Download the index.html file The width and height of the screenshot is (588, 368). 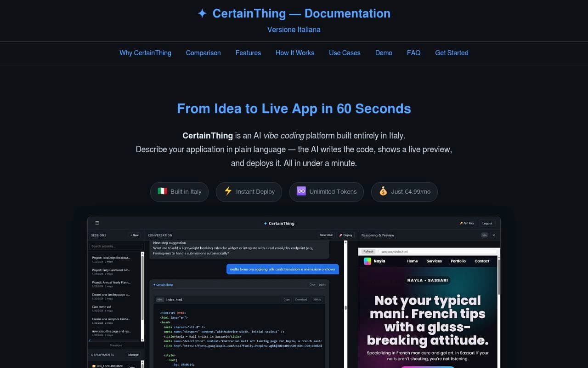pos(301,299)
